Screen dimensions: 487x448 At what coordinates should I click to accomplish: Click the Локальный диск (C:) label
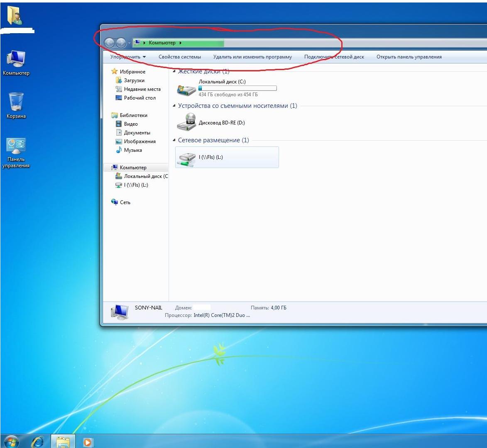coord(222,82)
